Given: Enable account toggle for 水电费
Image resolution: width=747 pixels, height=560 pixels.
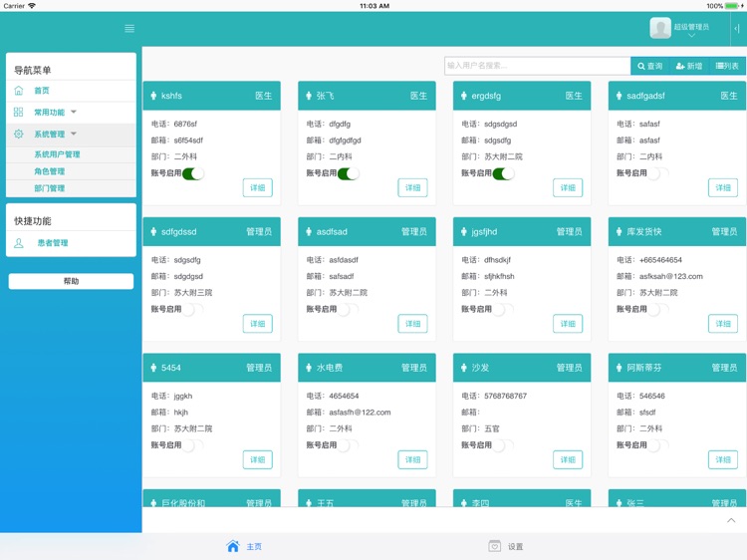Looking at the screenshot, I should (349, 445).
